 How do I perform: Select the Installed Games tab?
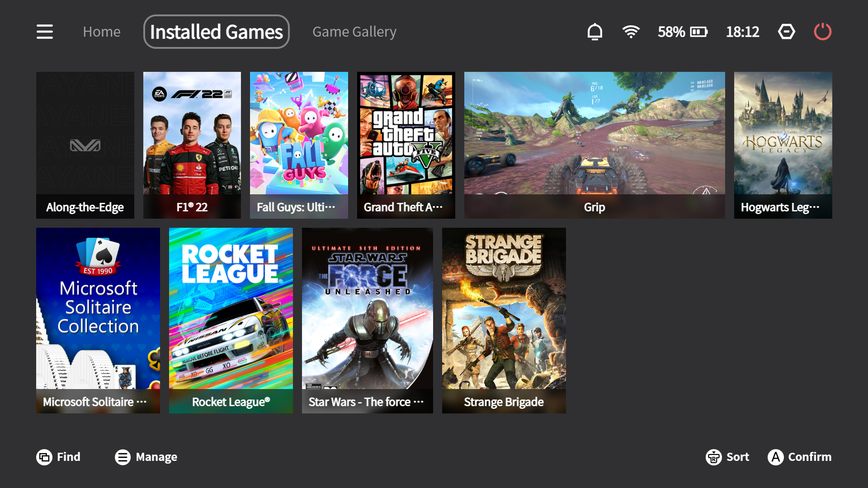(217, 32)
